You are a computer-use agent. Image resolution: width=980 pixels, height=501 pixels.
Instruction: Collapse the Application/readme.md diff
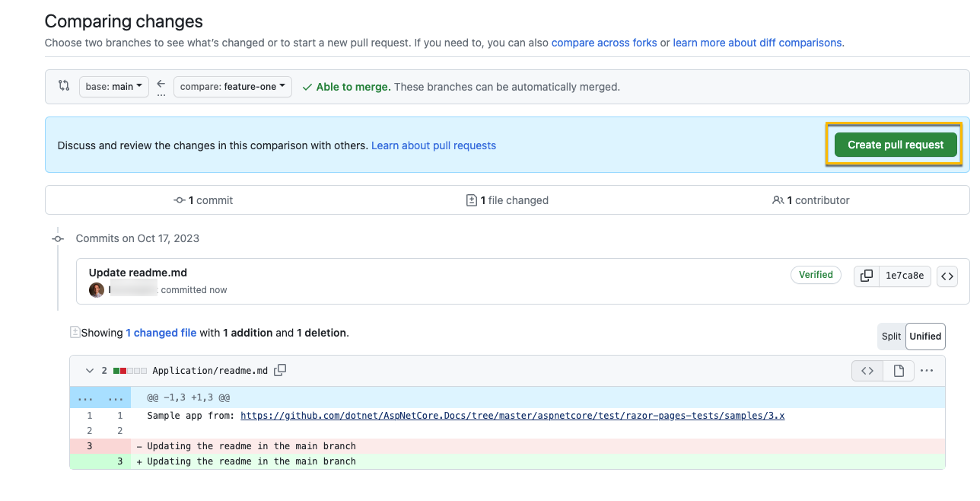[90, 371]
